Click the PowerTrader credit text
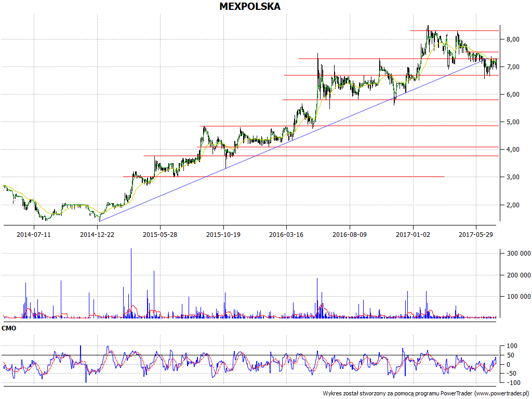 (427, 394)
